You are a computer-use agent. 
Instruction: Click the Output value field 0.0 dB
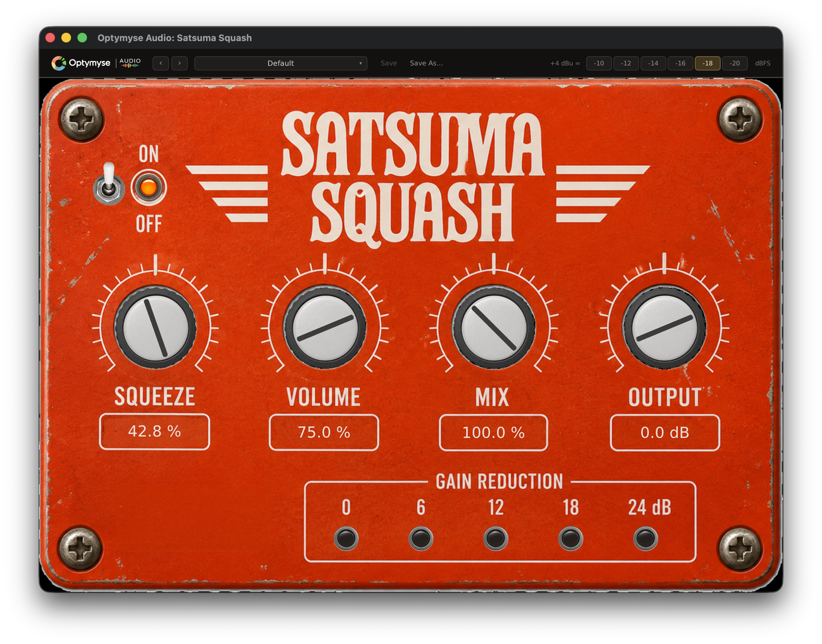click(x=666, y=433)
